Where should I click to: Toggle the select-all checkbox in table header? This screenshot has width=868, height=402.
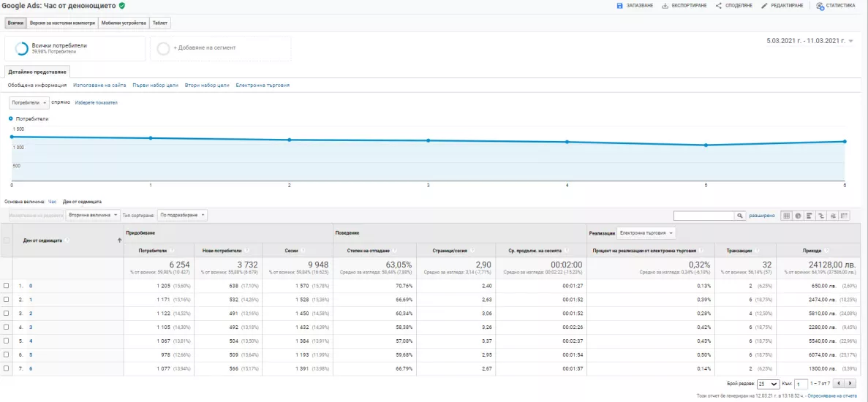pos(6,240)
